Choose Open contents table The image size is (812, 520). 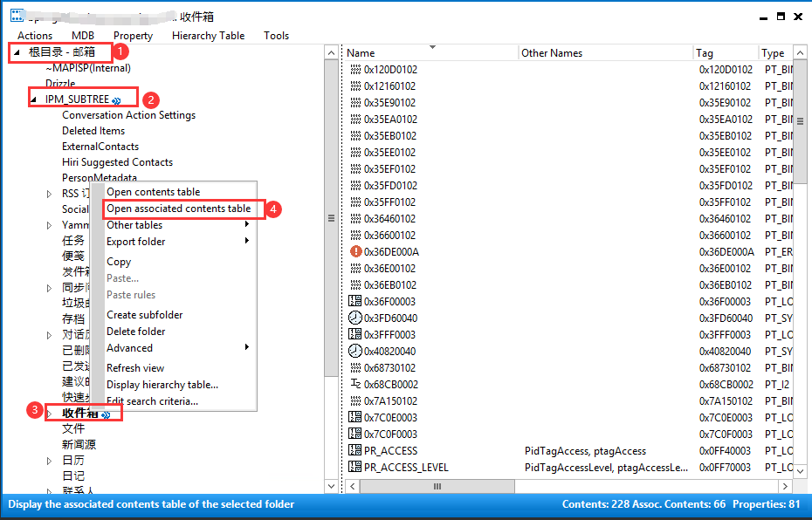pos(179,192)
